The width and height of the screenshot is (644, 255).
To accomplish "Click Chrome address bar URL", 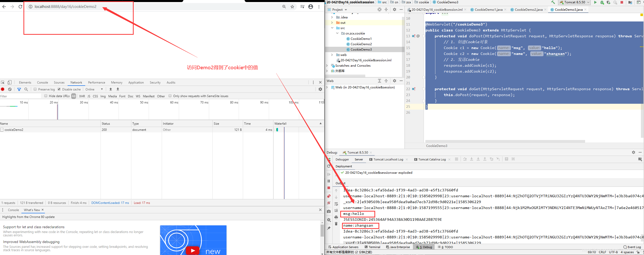I will pos(66,7).
